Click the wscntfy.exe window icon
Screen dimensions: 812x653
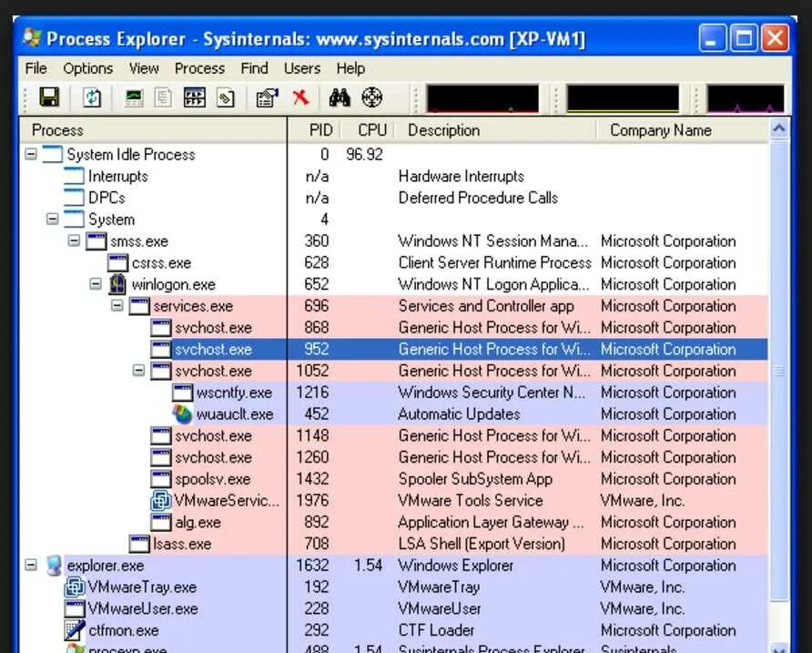coord(182,393)
